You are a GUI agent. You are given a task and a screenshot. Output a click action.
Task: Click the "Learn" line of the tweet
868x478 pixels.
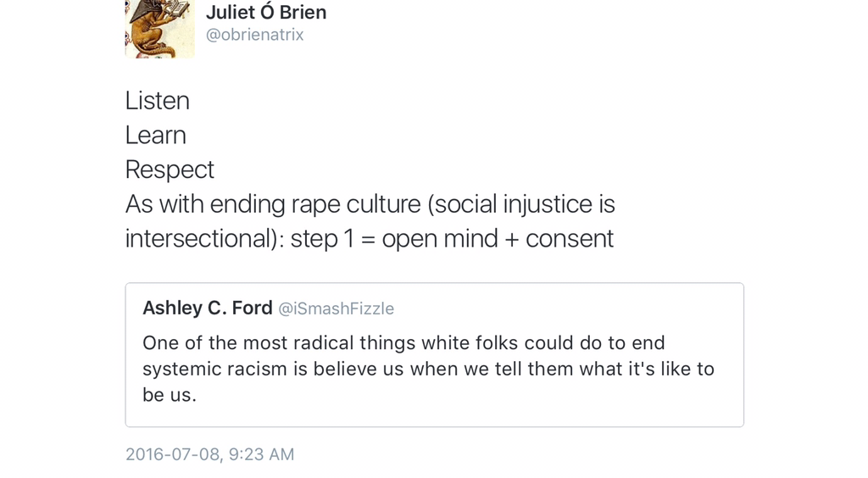155,135
